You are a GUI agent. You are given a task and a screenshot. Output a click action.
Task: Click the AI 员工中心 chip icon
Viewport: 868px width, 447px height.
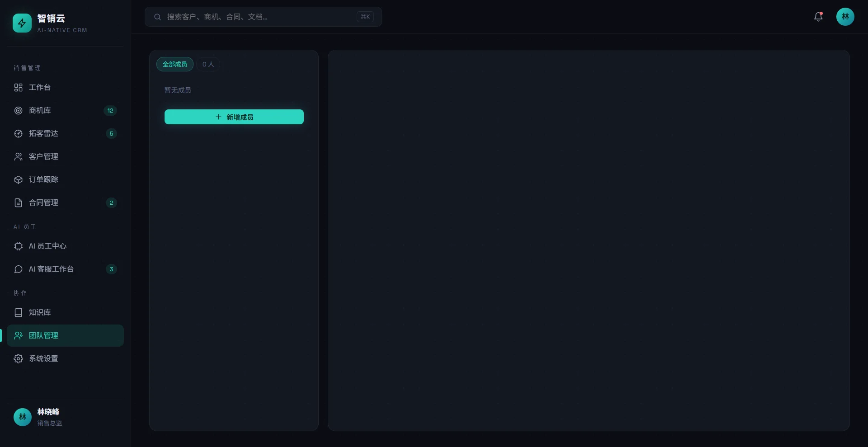(x=18, y=246)
